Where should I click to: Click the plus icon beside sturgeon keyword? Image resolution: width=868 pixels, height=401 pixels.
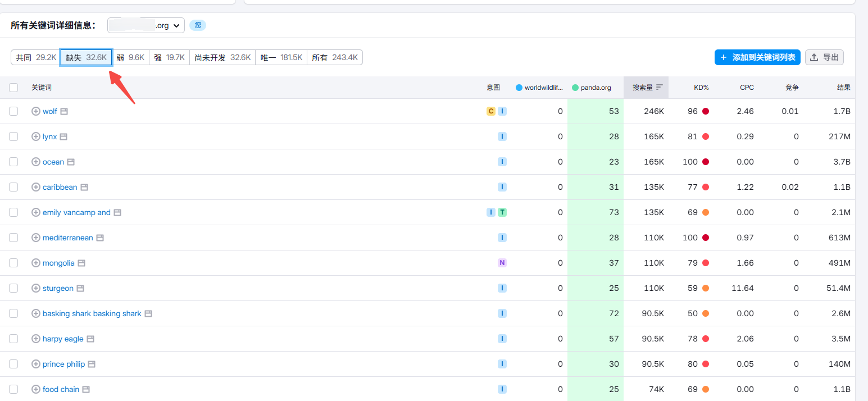(x=35, y=288)
